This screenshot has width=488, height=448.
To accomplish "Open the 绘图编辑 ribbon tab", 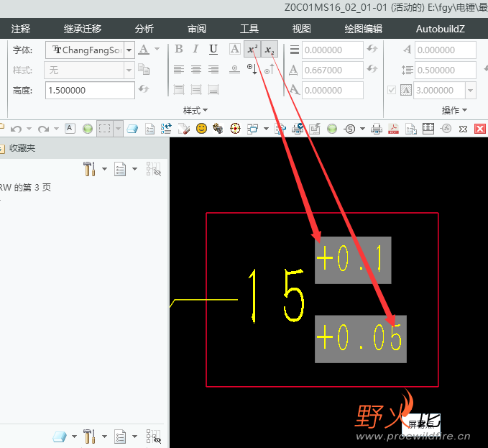I will [364, 29].
